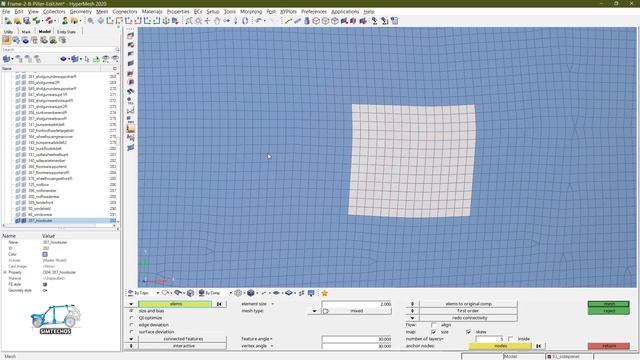Click the topmost icon in the vertical view toolbar
The image size is (640, 360).
(131, 36)
